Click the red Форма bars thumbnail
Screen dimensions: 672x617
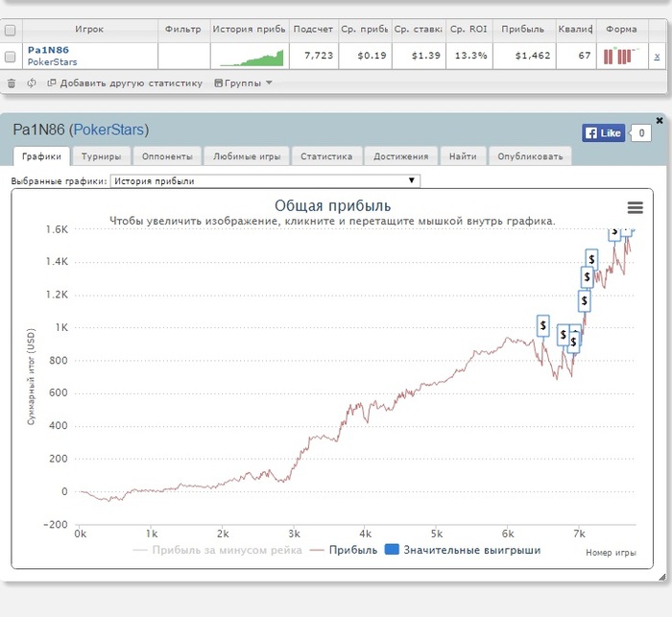coord(621,56)
